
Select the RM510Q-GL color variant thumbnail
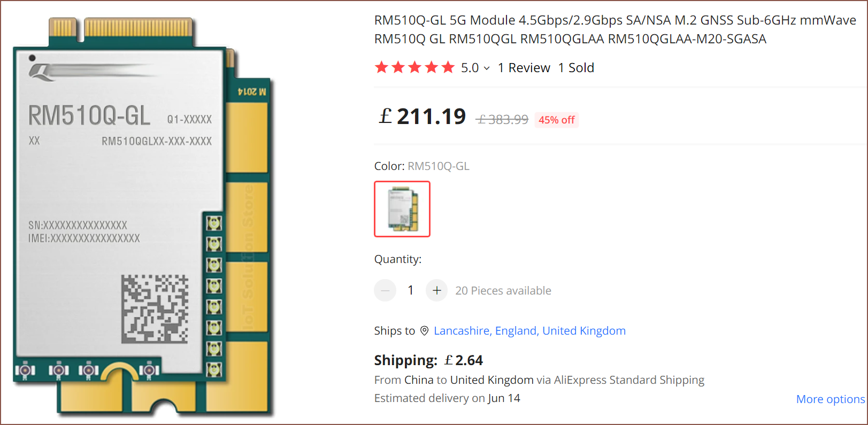tap(402, 209)
